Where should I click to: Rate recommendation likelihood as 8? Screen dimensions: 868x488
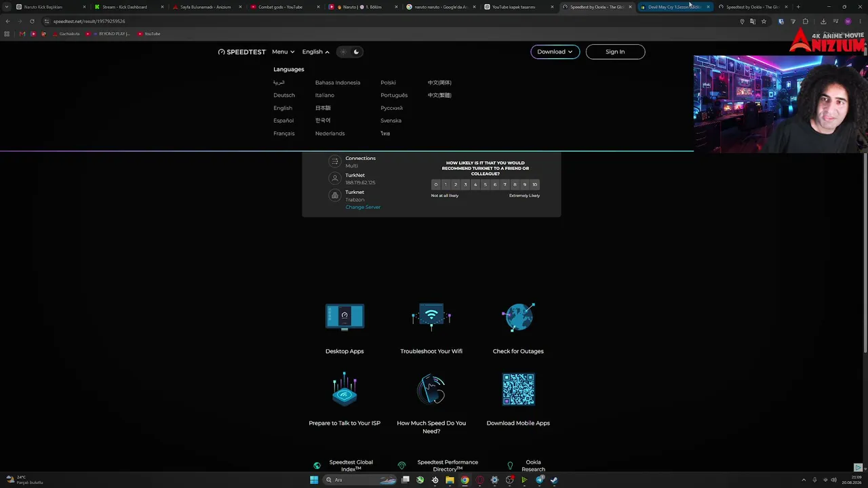(515, 184)
